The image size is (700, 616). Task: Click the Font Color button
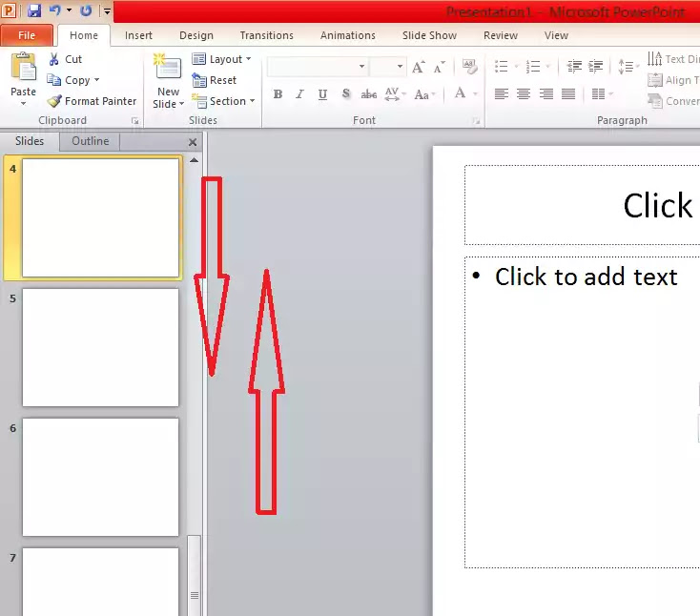pos(460,93)
